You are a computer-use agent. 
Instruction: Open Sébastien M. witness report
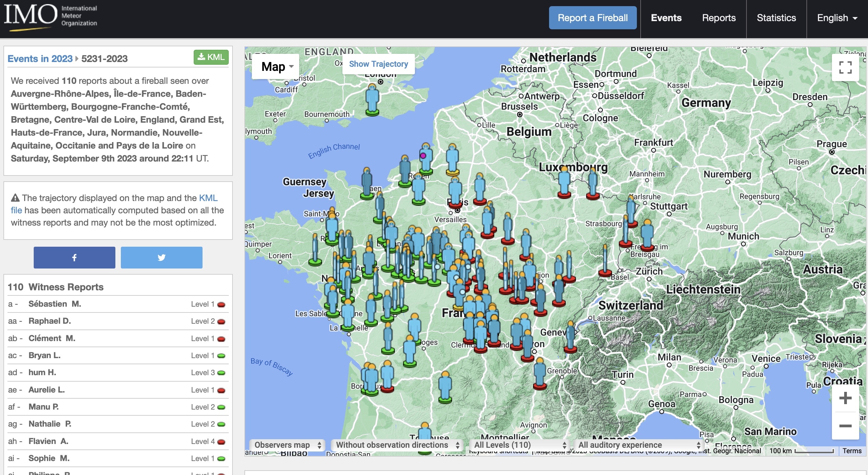[x=55, y=304]
